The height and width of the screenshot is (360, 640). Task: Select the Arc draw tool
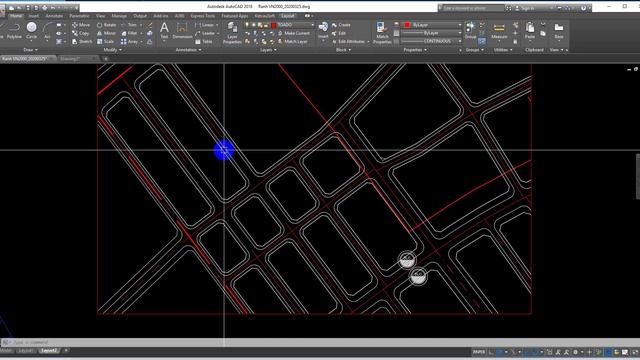point(47,31)
